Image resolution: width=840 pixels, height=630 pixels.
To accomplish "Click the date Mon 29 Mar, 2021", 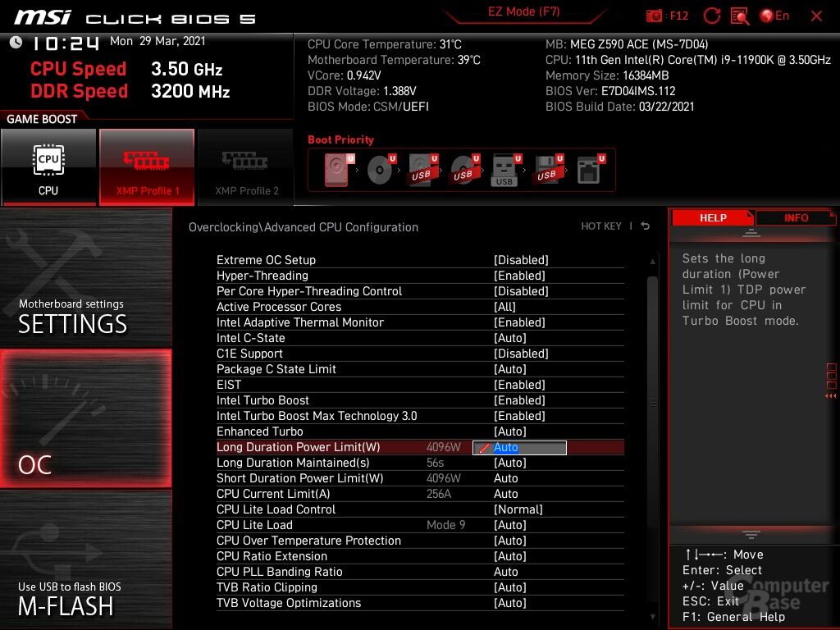I will point(157,41).
